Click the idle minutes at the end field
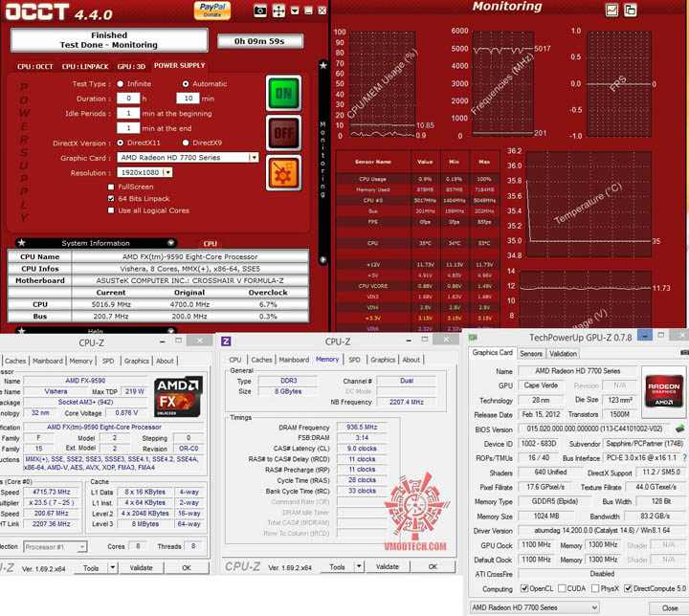The height and width of the screenshot is (616, 689). (128, 128)
